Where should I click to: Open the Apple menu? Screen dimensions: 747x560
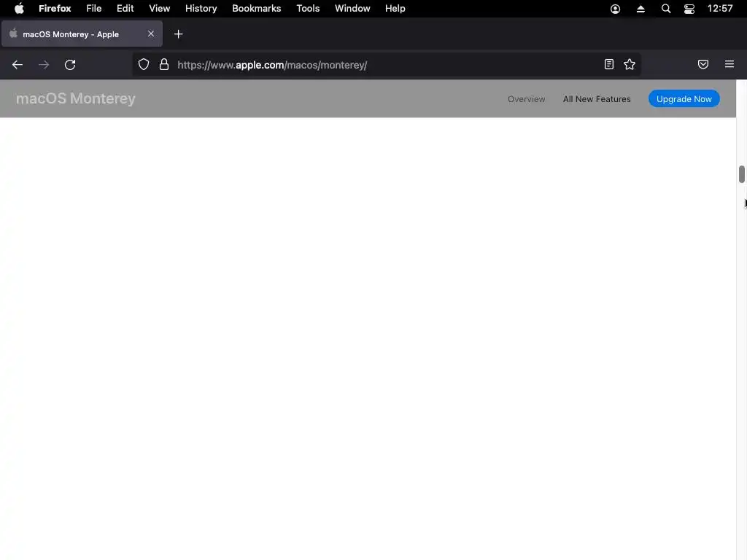(x=19, y=9)
